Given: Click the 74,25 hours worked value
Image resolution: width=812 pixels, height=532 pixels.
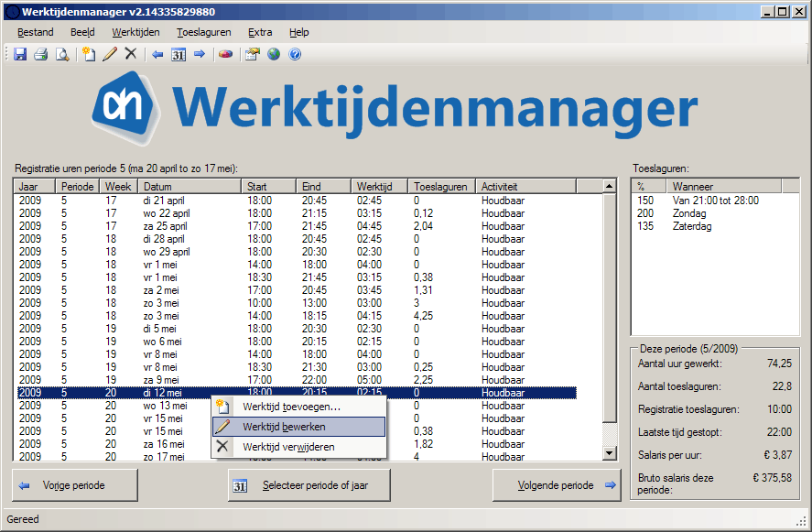Looking at the screenshot, I should pos(779,364).
